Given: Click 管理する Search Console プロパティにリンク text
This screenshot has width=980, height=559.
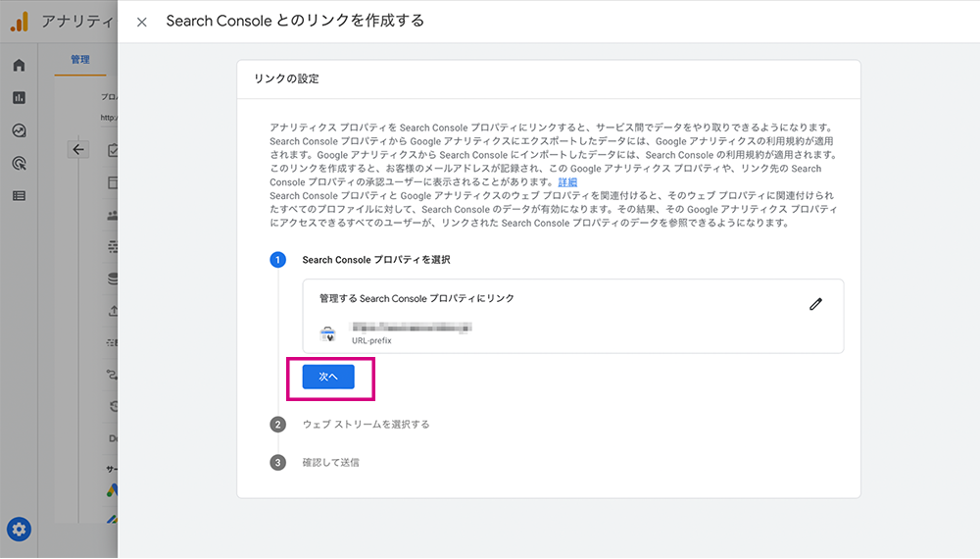Looking at the screenshot, I should tap(416, 298).
